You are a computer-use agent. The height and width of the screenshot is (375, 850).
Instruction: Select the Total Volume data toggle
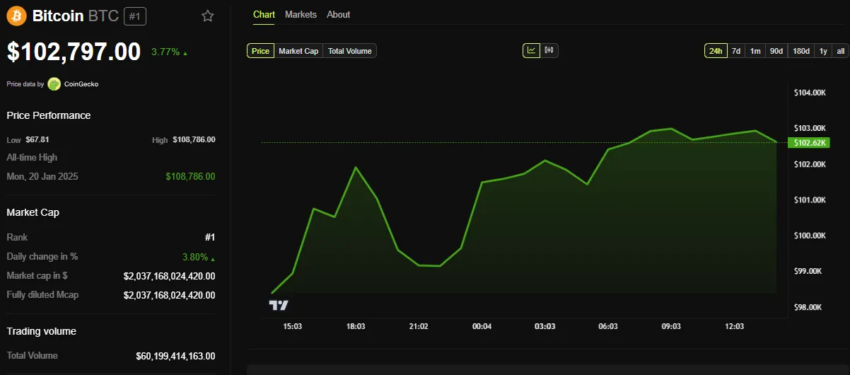[350, 51]
